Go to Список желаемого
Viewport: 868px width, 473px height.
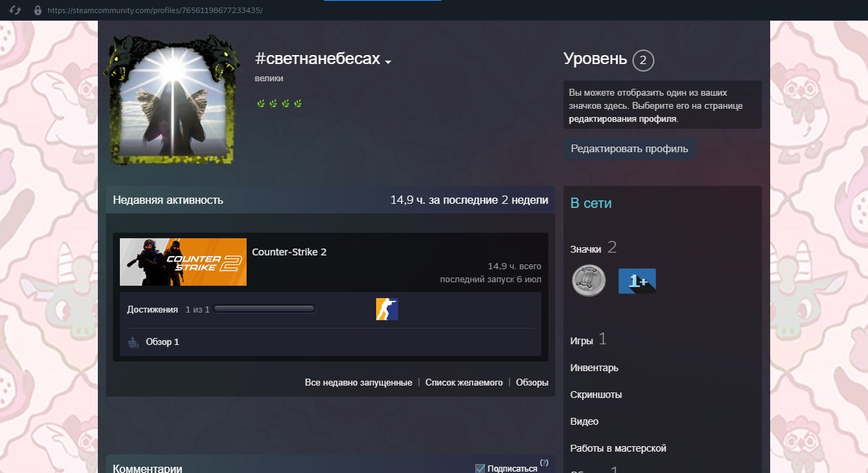(464, 382)
